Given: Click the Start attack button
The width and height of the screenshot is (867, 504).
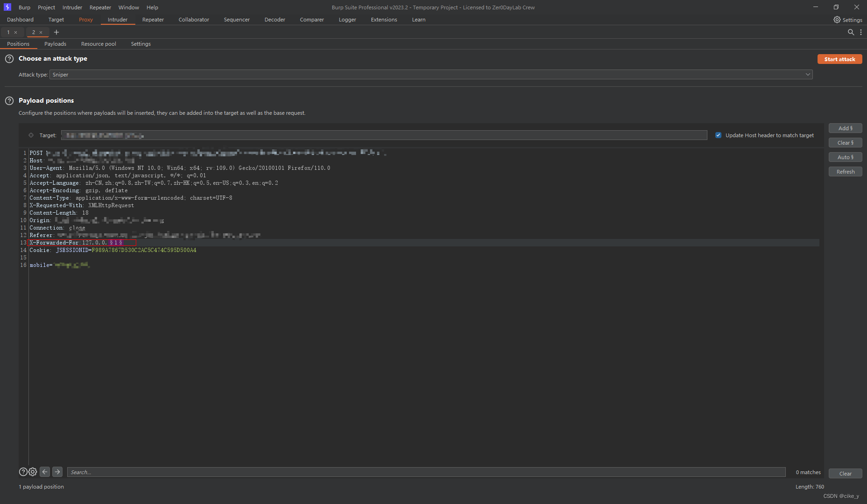Looking at the screenshot, I should point(839,59).
